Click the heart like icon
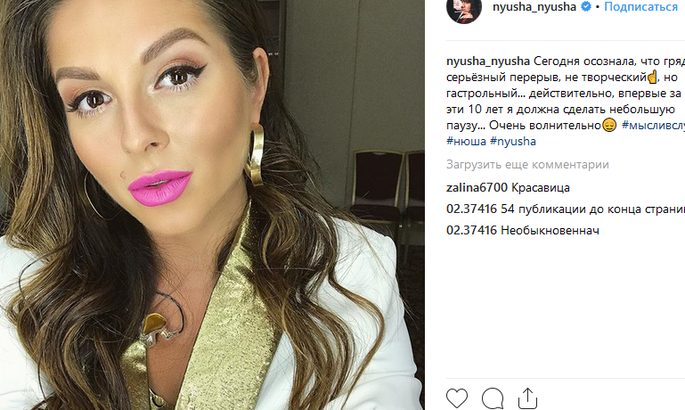Viewport: 685px width, 410px height. click(457, 398)
